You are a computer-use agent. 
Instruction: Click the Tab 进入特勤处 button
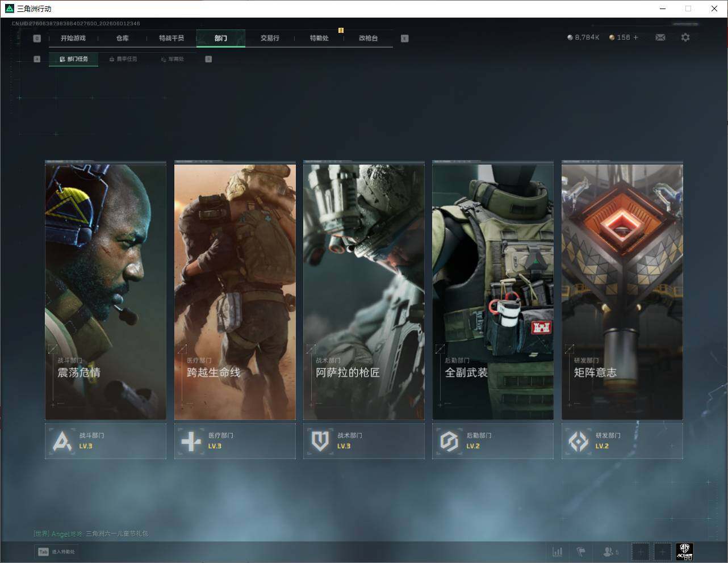56,552
